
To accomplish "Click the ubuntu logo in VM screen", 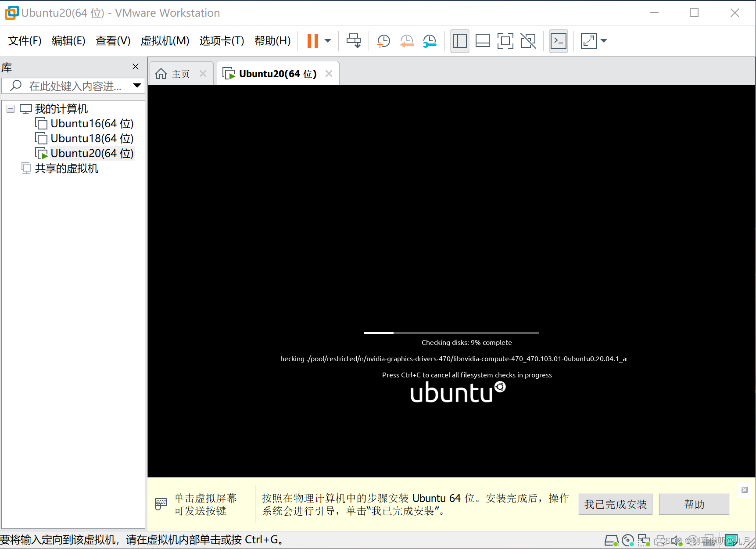I will 458,392.
